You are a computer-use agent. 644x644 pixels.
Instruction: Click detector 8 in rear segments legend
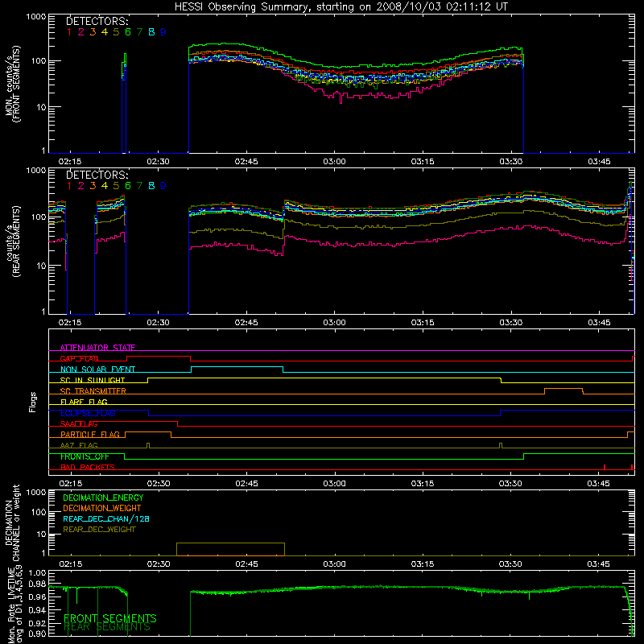(151, 186)
